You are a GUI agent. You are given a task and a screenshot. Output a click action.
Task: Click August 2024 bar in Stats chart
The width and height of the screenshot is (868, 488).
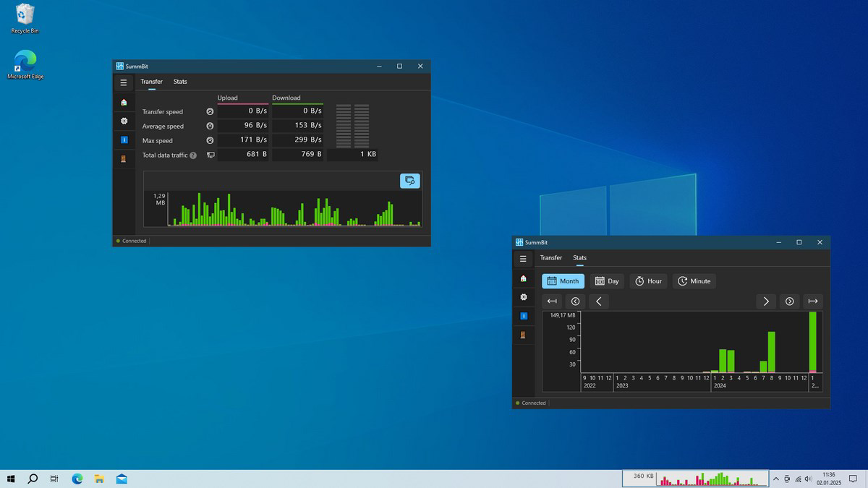(x=772, y=352)
